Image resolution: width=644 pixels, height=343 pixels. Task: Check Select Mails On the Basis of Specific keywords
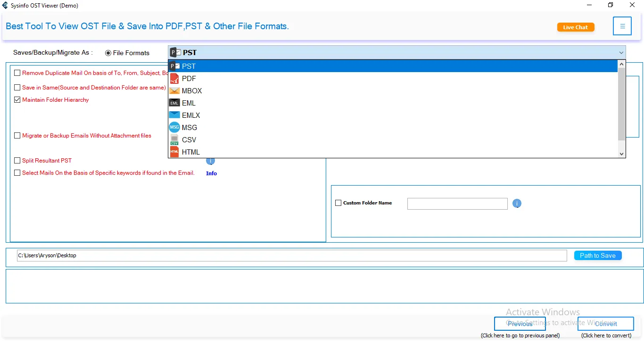coord(17,173)
